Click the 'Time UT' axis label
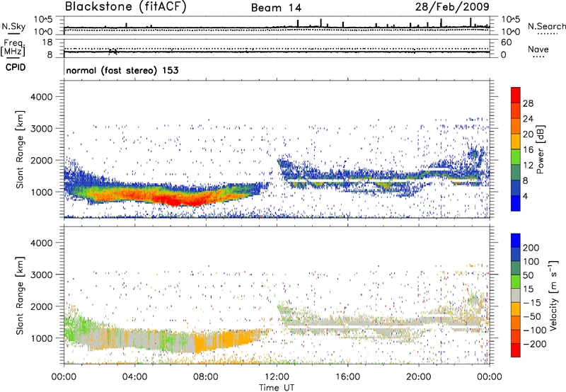This screenshot has height=392, width=566. [277, 388]
